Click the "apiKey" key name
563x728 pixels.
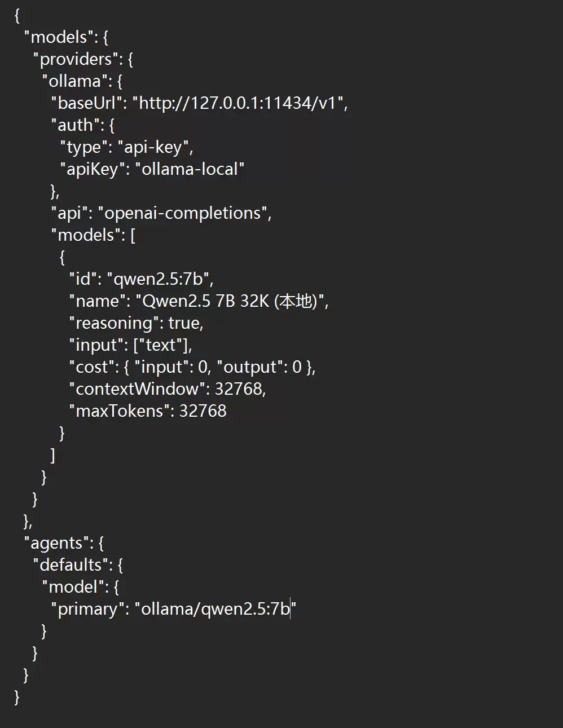tap(93, 169)
